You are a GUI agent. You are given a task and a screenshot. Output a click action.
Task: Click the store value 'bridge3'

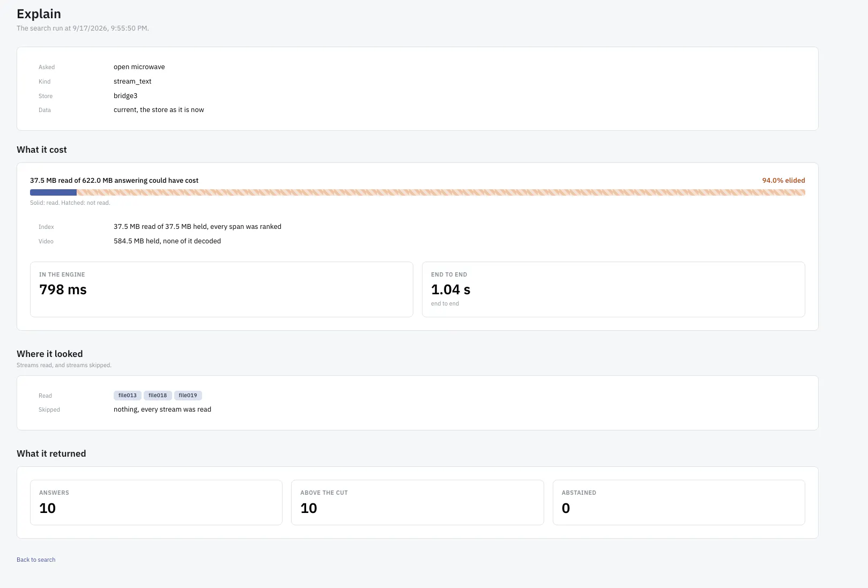point(125,96)
